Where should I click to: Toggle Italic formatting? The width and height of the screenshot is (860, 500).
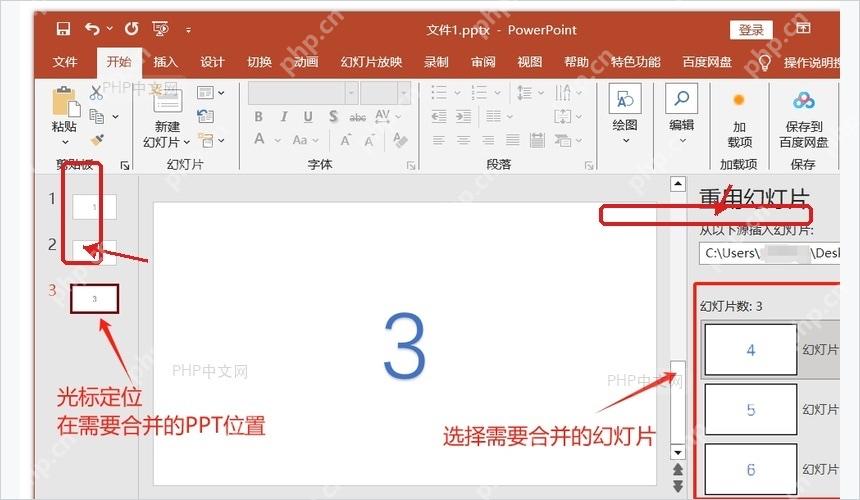point(284,117)
